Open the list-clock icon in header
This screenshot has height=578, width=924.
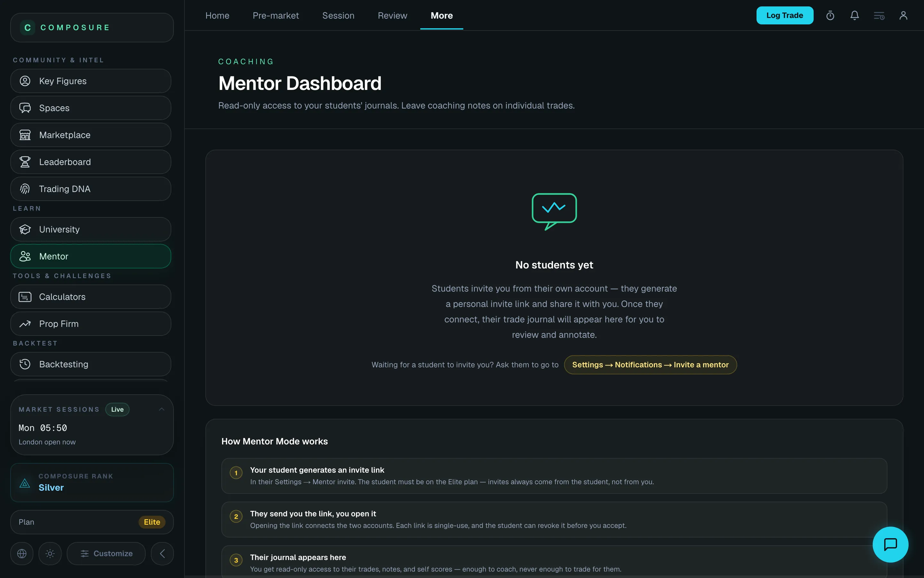pyautogui.click(x=879, y=16)
